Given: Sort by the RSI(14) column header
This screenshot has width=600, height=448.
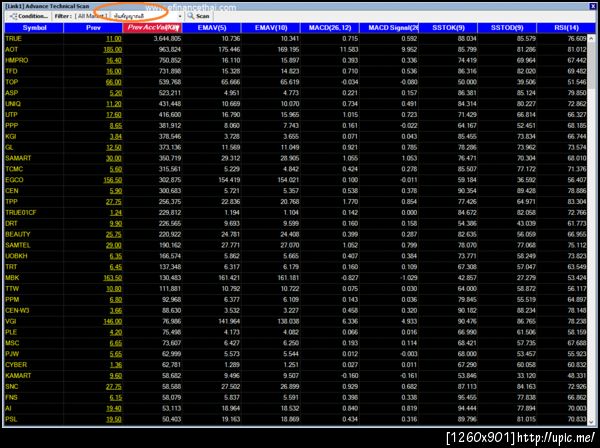Looking at the screenshot, I should 566,28.
